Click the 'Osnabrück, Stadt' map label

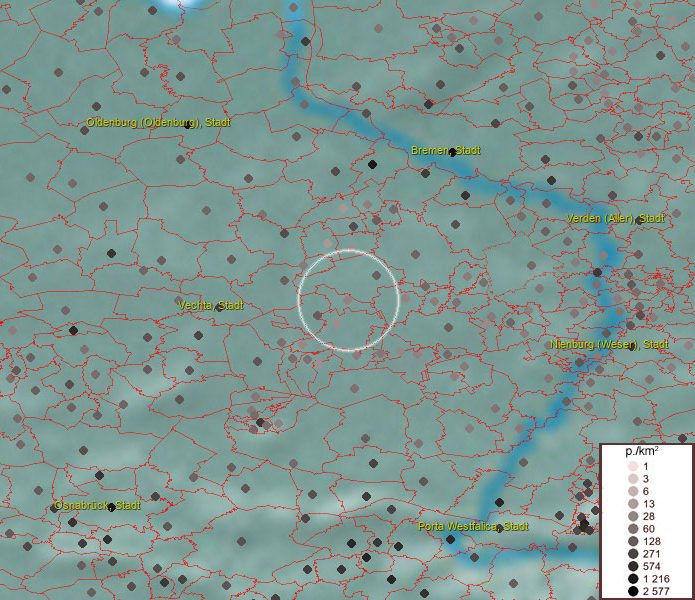click(97, 505)
